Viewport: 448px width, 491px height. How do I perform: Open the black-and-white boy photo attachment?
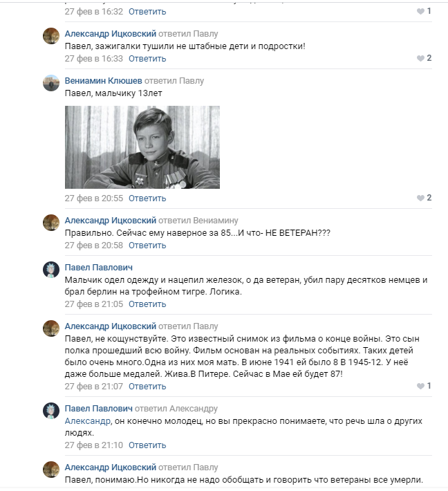pyautogui.click(x=142, y=147)
